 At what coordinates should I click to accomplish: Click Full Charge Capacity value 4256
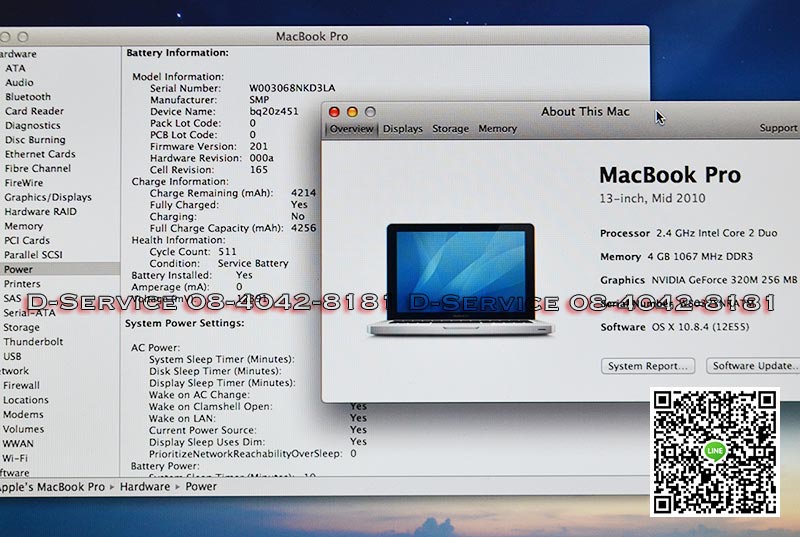click(304, 228)
